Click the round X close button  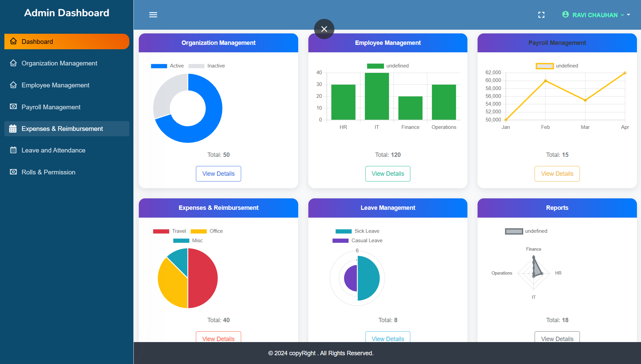click(324, 29)
